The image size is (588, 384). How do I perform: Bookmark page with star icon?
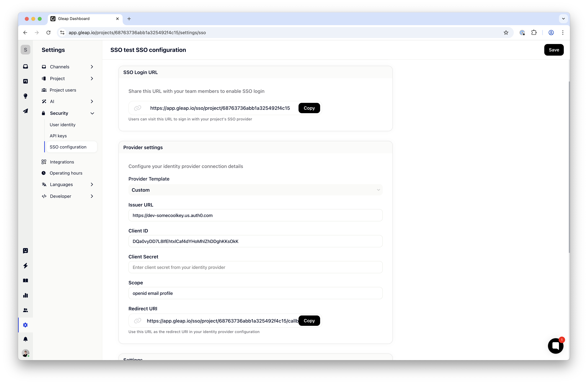pyautogui.click(x=506, y=33)
